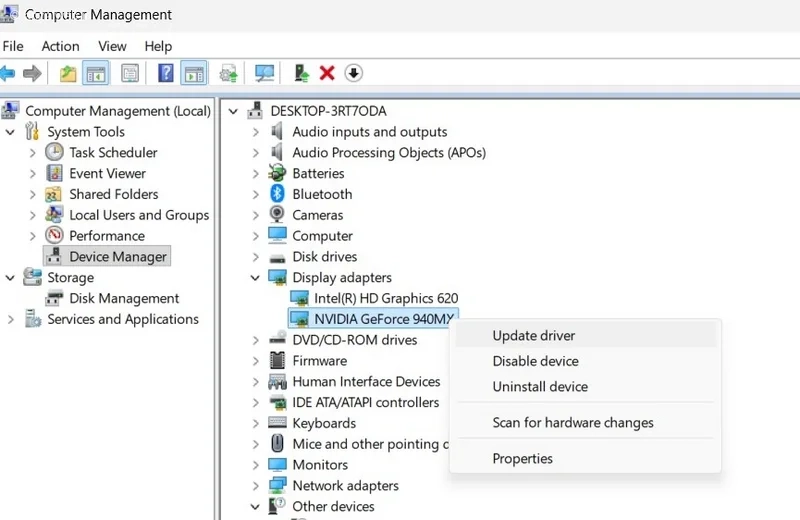The height and width of the screenshot is (520, 800).
Task: Click the Keyboards category icon
Action: (x=277, y=422)
